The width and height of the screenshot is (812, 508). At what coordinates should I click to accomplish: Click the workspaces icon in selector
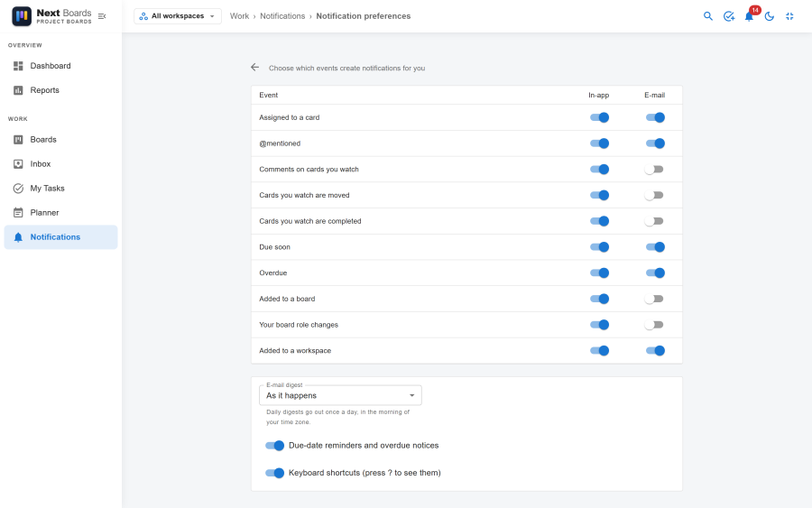(x=143, y=16)
